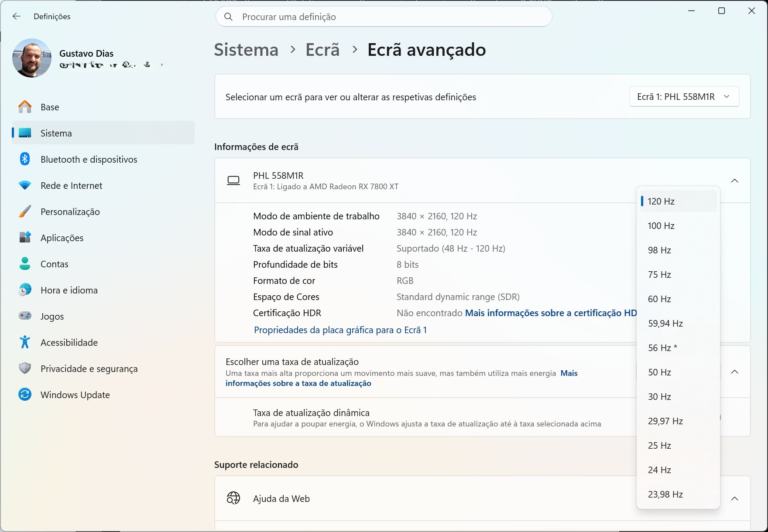Open Mais informações sobre a certificação HDR link
This screenshot has height=532, width=768.
pyautogui.click(x=551, y=313)
